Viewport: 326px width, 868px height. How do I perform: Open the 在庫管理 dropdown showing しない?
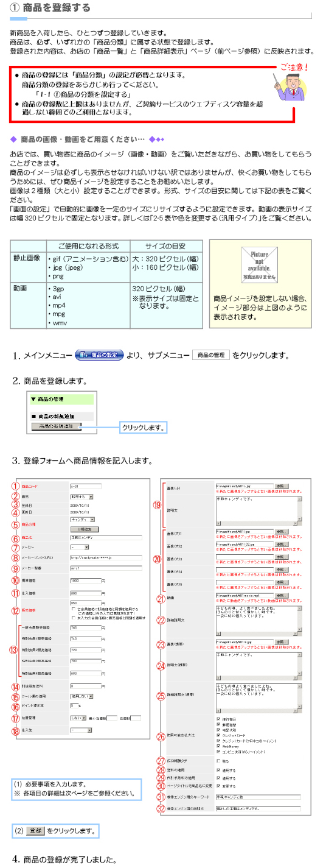coord(78,718)
